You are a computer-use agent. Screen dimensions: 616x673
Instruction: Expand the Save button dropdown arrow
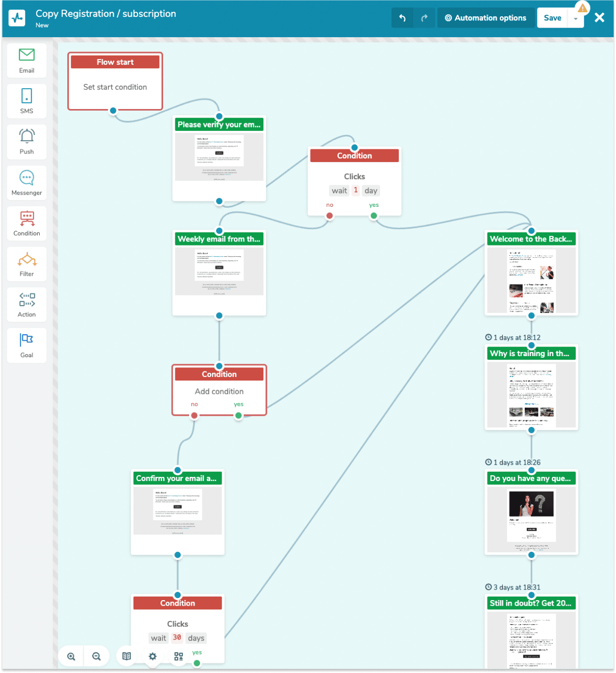pyautogui.click(x=576, y=17)
